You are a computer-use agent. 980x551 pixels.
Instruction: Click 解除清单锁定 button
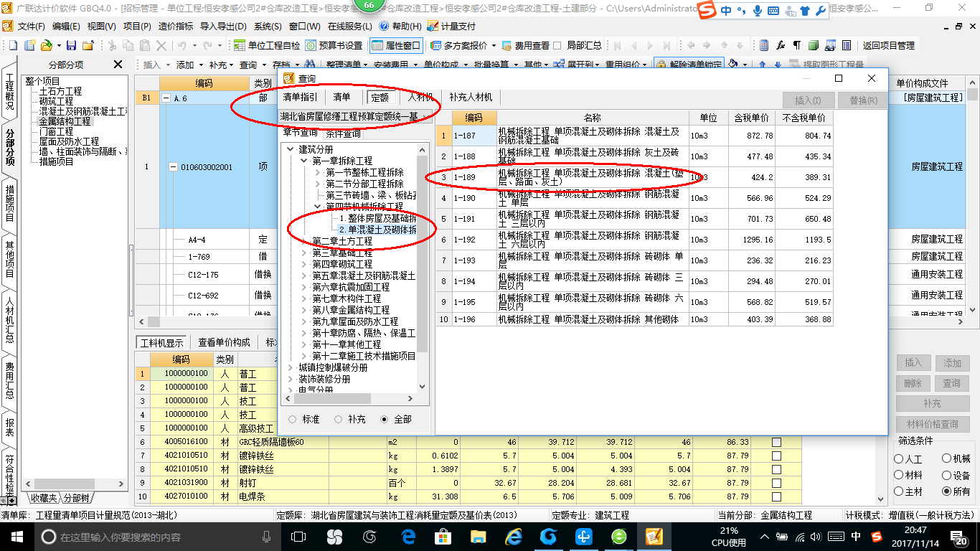690,65
